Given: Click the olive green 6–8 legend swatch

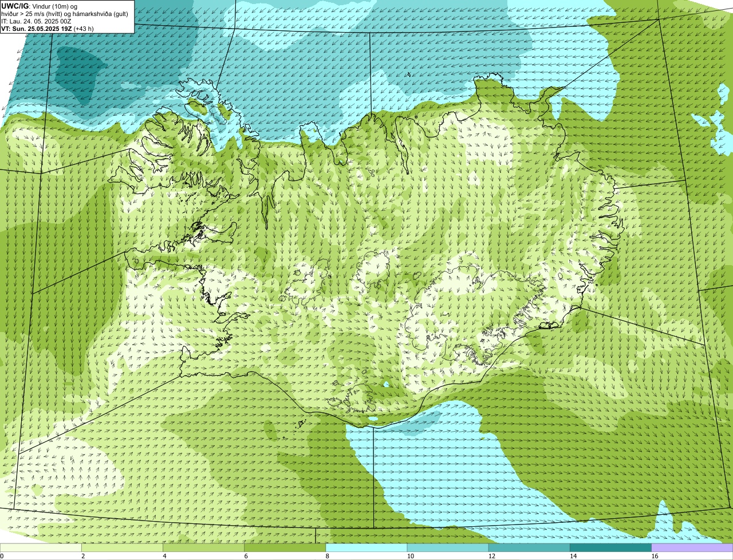Looking at the screenshot, I should click(286, 548).
